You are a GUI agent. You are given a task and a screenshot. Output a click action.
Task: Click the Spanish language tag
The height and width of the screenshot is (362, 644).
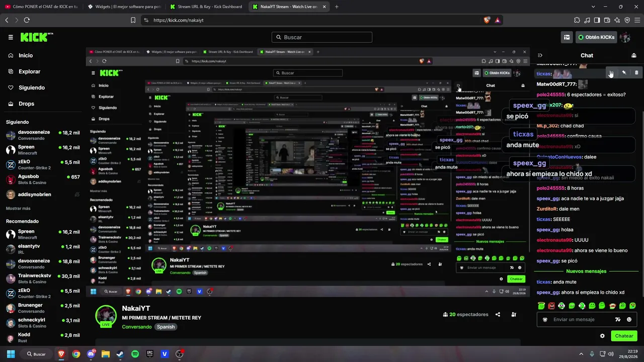[x=166, y=327]
